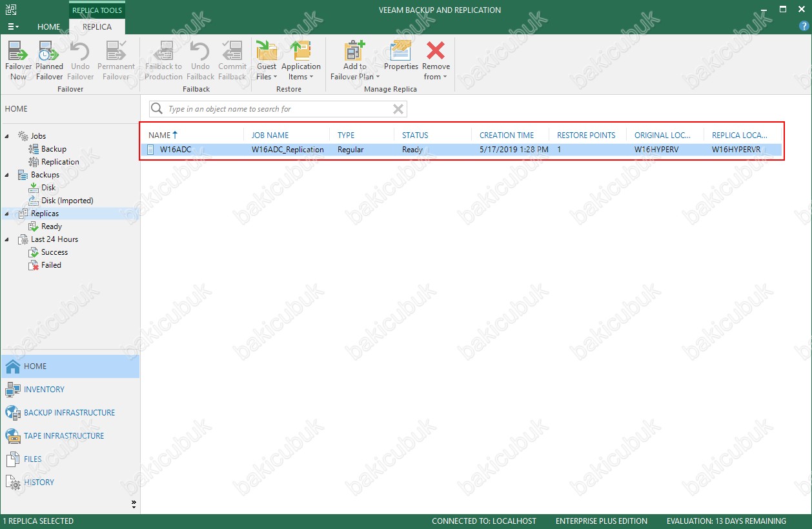Open replica Properties from the ribbon
Image resolution: width=812 pixels, height=529 pixels.
401,55
